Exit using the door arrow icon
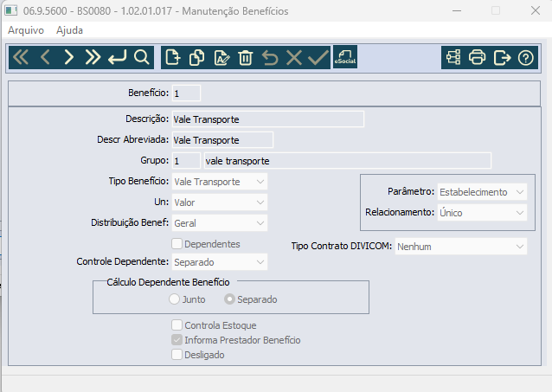 coord(502,57)
